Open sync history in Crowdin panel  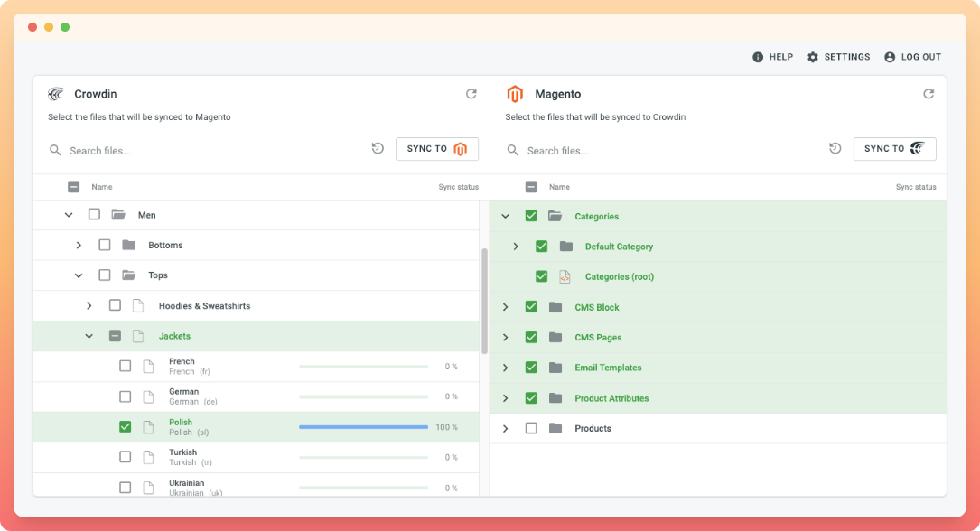point(378,148)
